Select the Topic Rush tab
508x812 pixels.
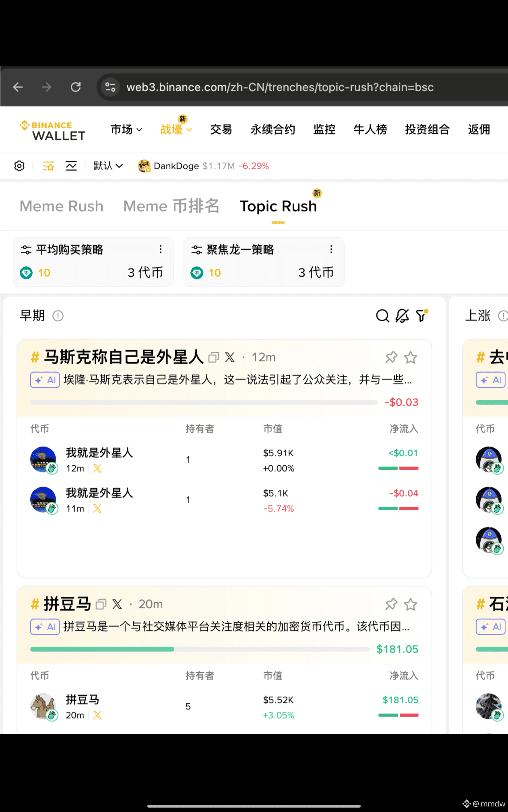click(278, 206)
